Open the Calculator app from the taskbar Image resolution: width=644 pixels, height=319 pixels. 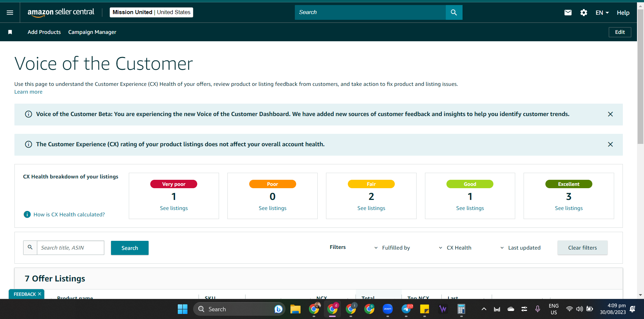[461, 309]
